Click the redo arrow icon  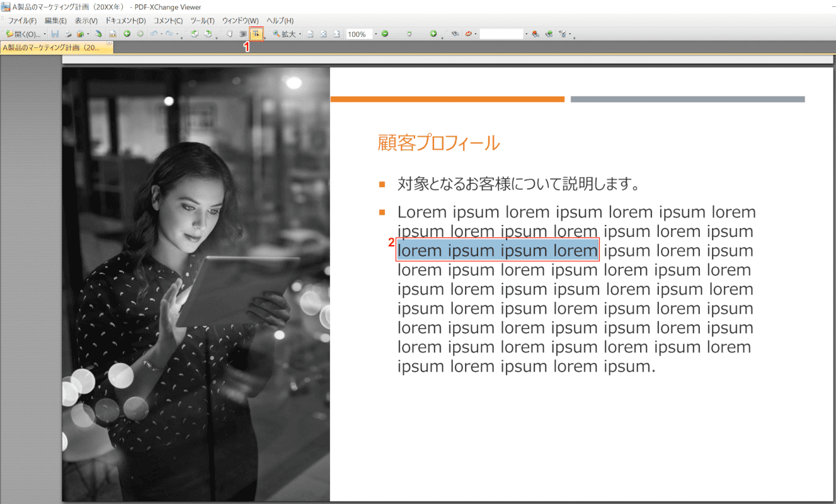click(169, 34)
